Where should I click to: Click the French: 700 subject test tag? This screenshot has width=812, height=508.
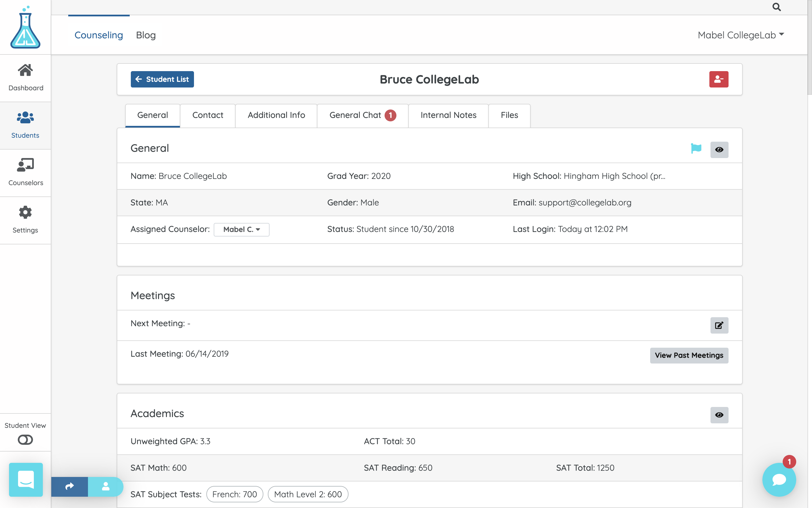pyautogui.click(x=235, y=494)
